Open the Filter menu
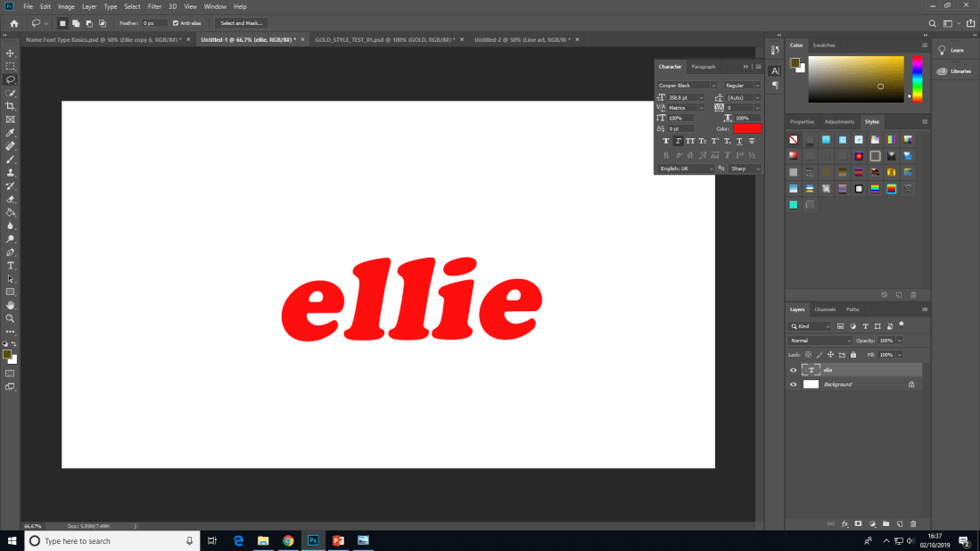The height and width of the screenshot is (551, 980). pos(154,6)
